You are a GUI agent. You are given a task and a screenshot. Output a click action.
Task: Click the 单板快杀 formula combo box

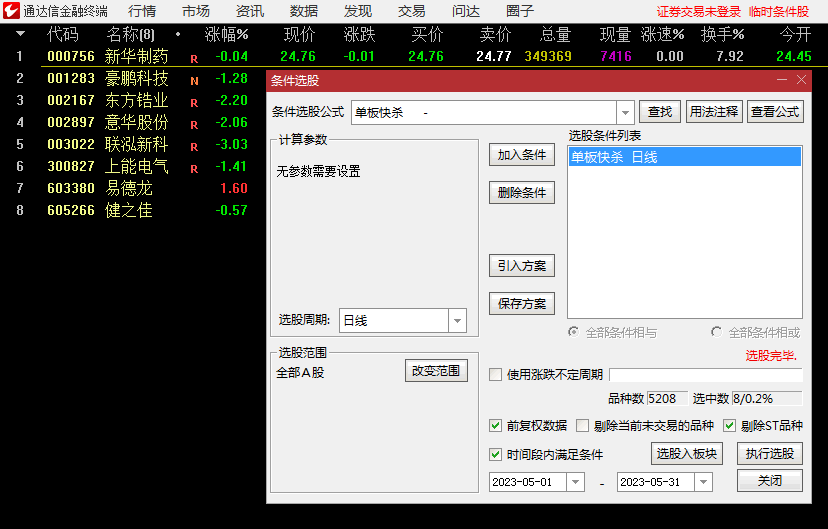pyautogui.click(x=492, y=112)
